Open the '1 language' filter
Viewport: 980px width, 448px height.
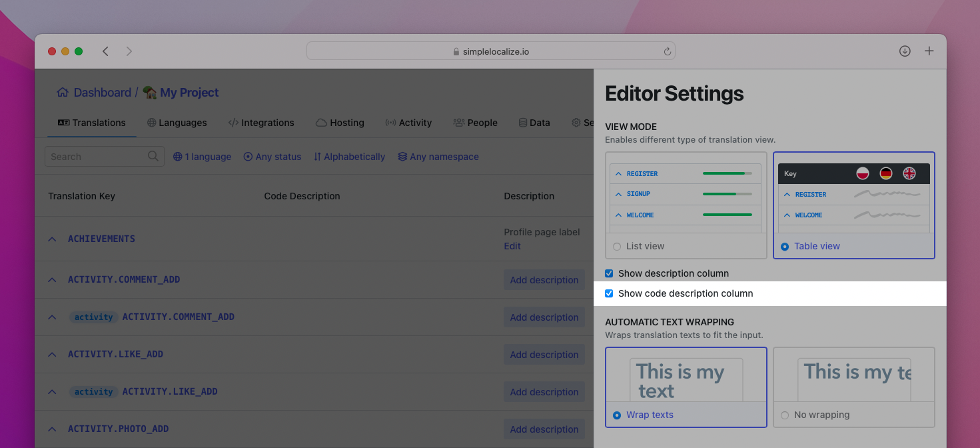click(202, 157)
